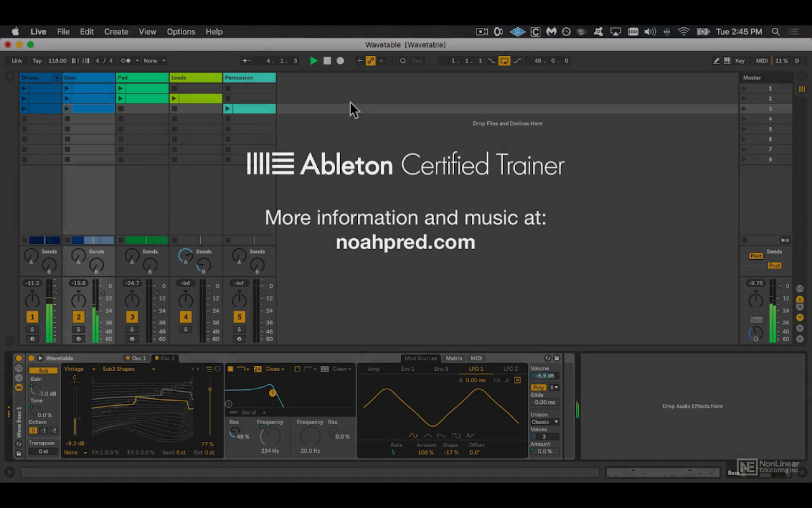The image size is (812, 508).
Task: Click the Follow playback arrow icon
Action: (246, 61)
